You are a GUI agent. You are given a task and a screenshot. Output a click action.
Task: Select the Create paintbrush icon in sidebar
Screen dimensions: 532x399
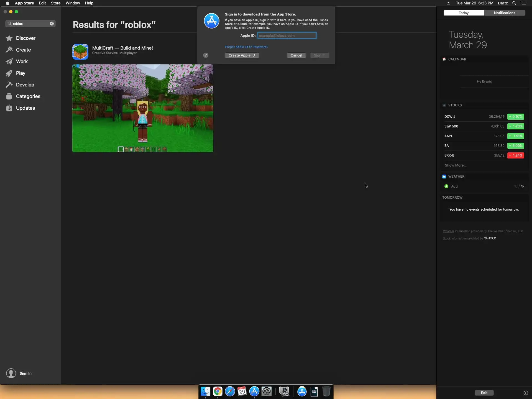pyautogui.click(x=9, y=50)
